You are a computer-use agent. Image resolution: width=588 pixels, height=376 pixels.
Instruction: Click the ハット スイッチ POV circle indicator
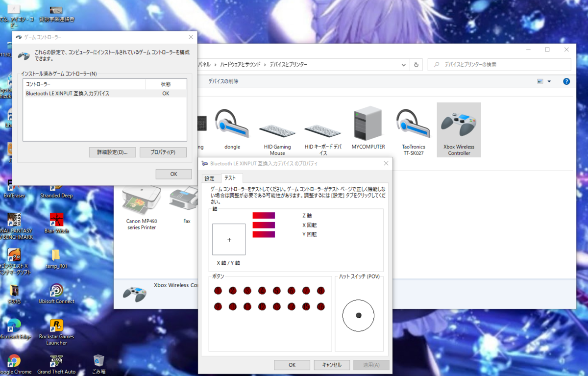point(358,315)
